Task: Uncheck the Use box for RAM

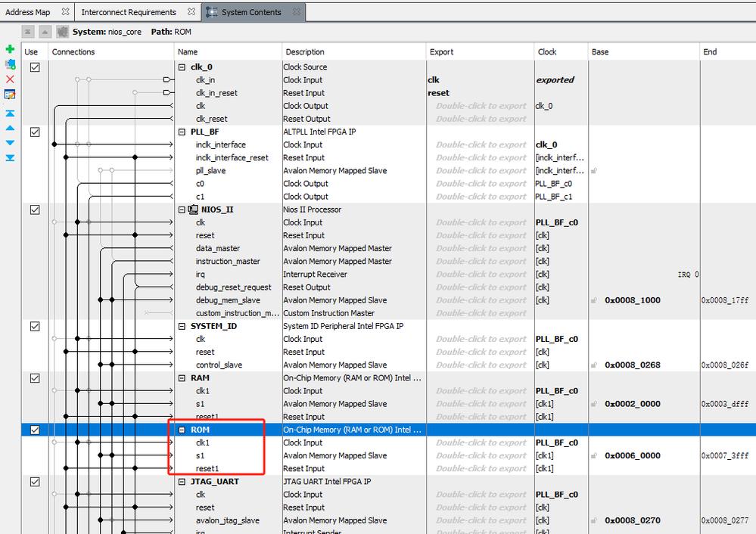Action: point(35,378)
